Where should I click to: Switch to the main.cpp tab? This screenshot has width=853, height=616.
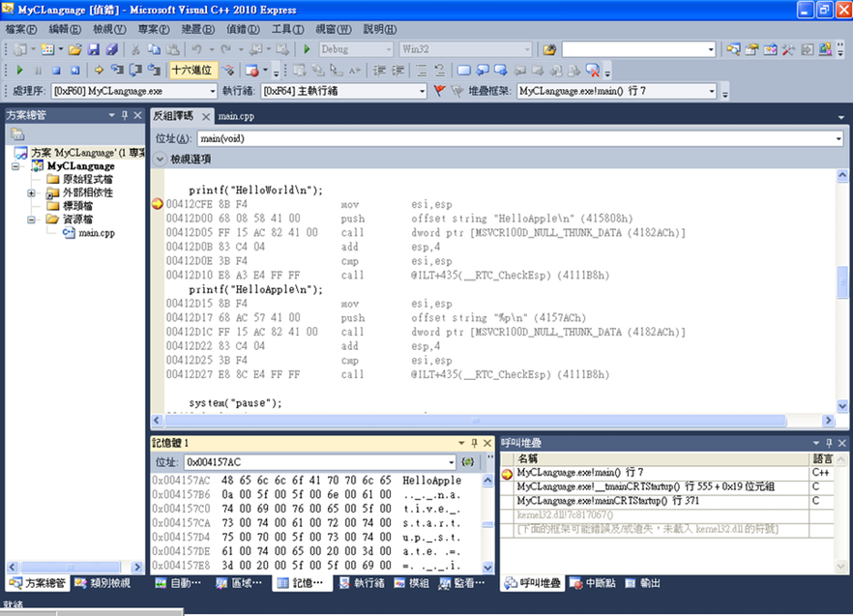[236, 116]
